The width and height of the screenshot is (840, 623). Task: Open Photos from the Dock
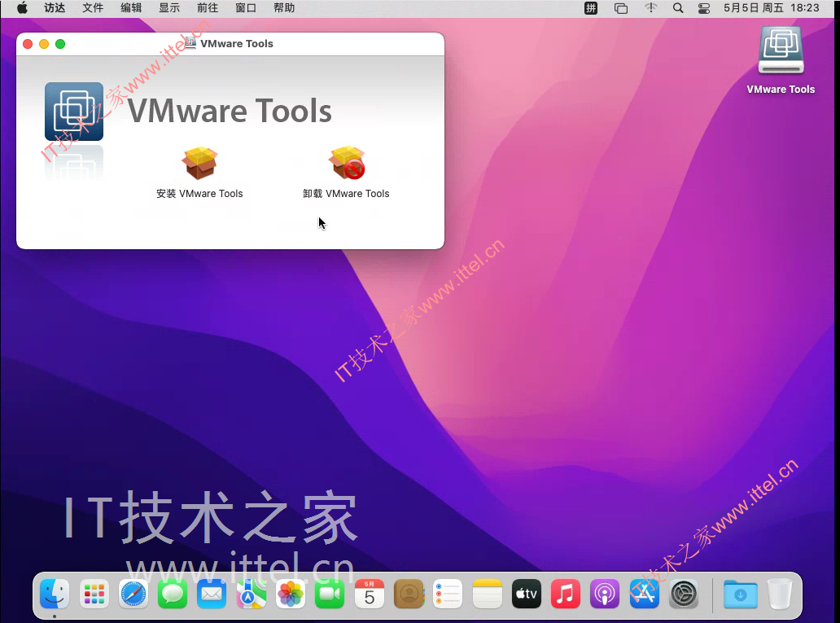point(291,594)
